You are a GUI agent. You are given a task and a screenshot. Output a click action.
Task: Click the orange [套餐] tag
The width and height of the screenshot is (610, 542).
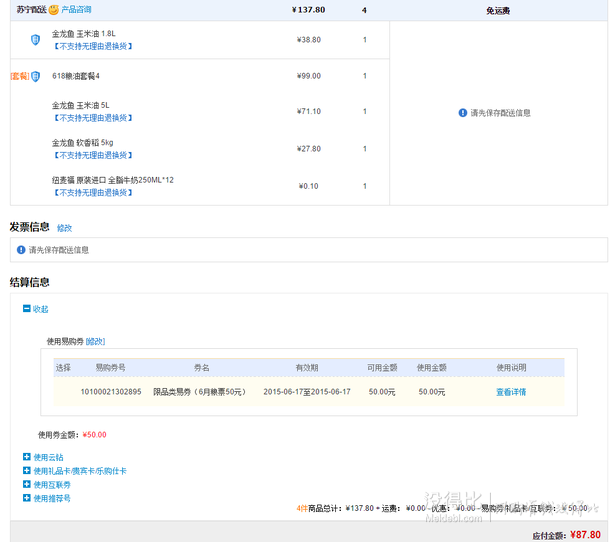click(x=20, y=76)
